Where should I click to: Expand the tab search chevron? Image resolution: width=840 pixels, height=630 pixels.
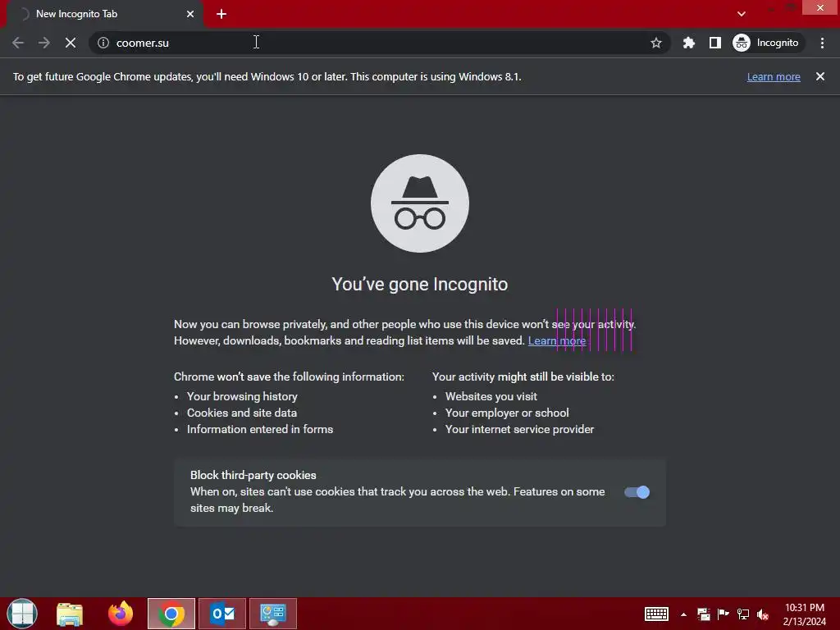(x=742, y=14)
